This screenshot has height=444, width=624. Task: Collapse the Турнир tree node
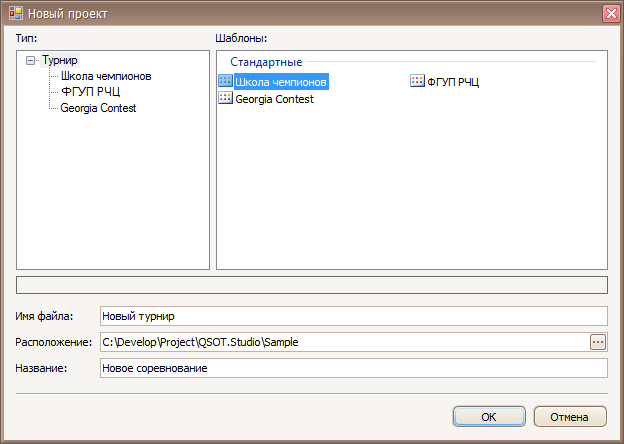(31, 60)
